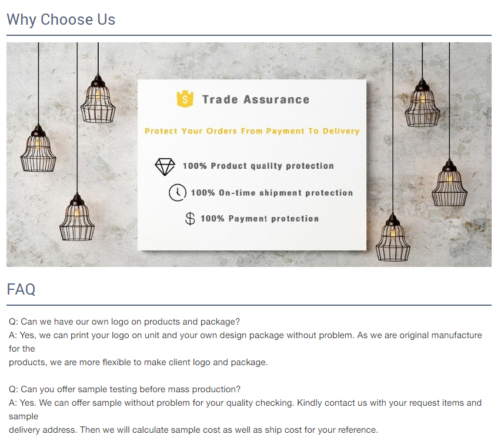Viewport: 504px width, 441px height.
Task: Click the clock on-time shipment icon
Action: pos(178,192)
